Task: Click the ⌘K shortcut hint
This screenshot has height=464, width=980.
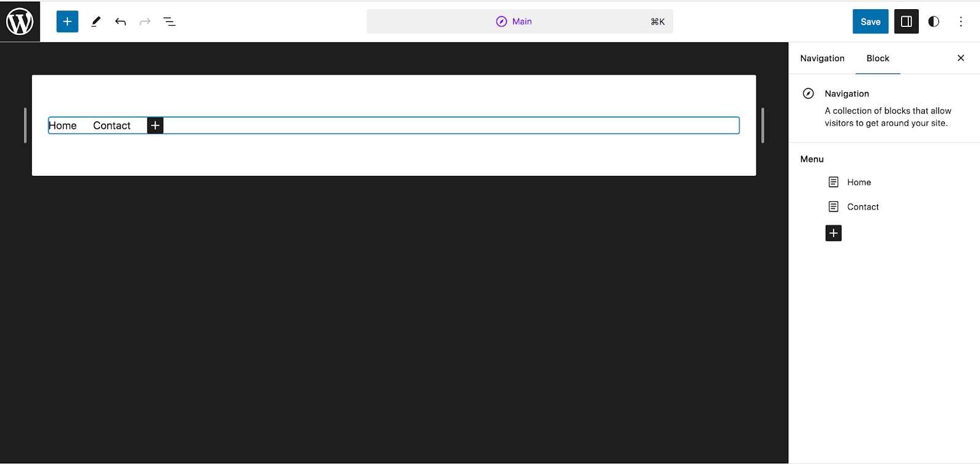Action: 658,21
